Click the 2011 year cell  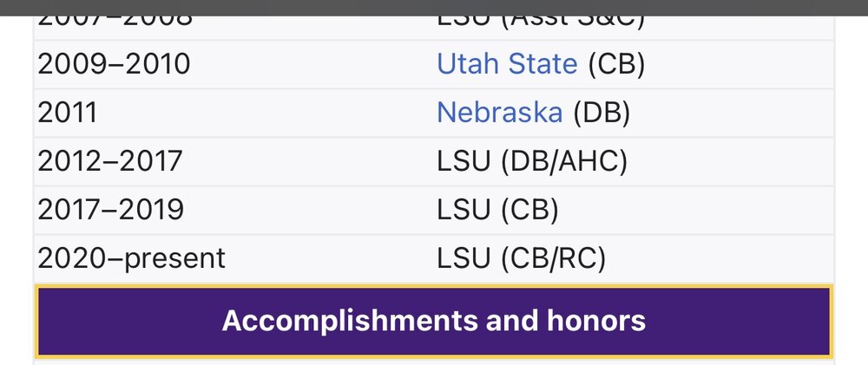(x=68, y=112)
